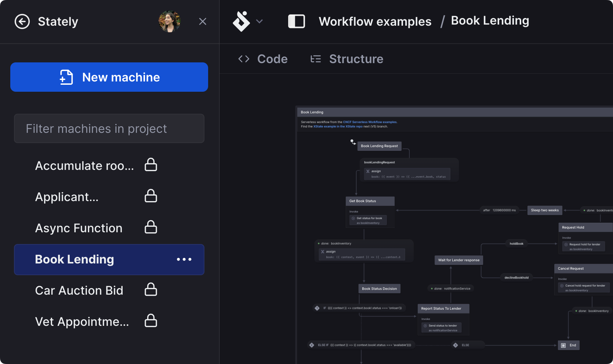
Task: Toggle the left sidebar panel icon
Action: point(297,22)
